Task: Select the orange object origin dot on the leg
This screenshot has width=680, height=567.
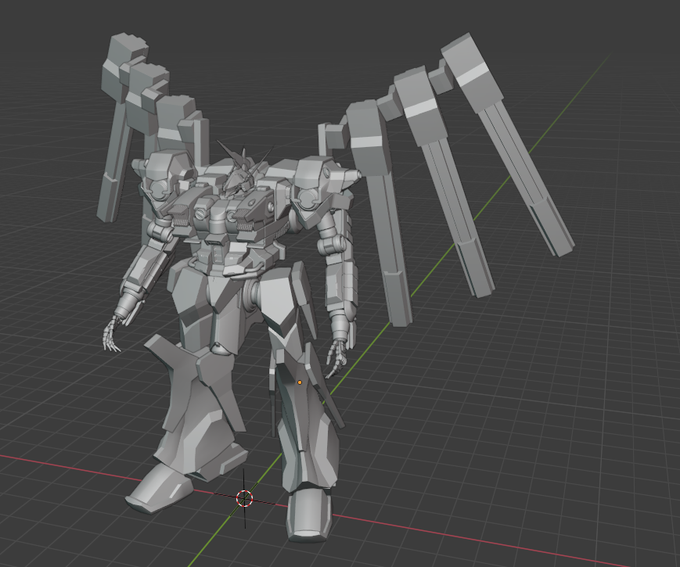Action: coord(299,382)
